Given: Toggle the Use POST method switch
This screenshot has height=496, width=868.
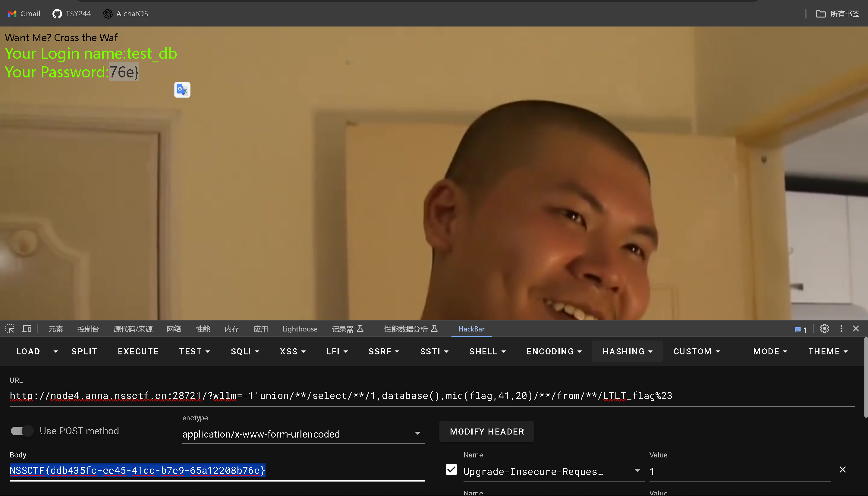Looking at the screenshot, I should (22, 431).
